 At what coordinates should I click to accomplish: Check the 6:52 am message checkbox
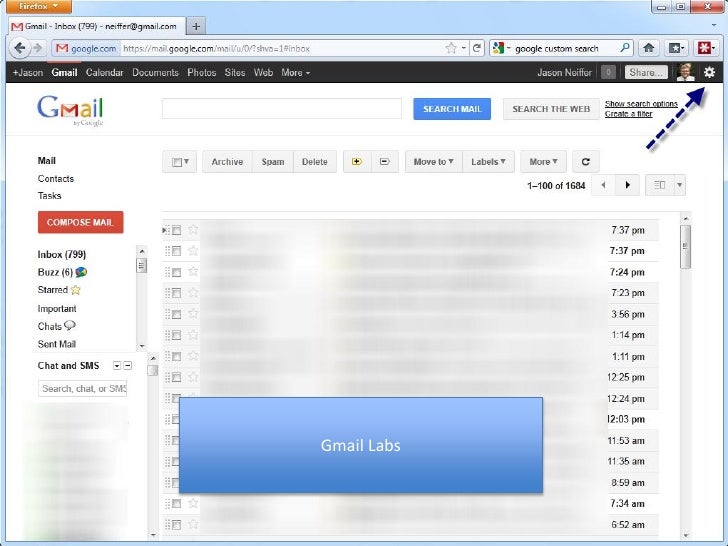(176, 525)
